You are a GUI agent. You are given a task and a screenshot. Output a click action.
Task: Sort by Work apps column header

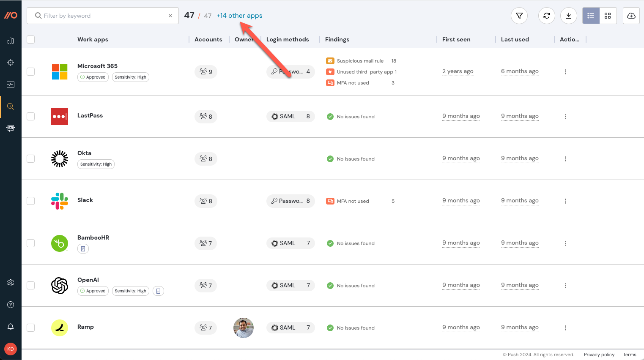pos(93,39)
